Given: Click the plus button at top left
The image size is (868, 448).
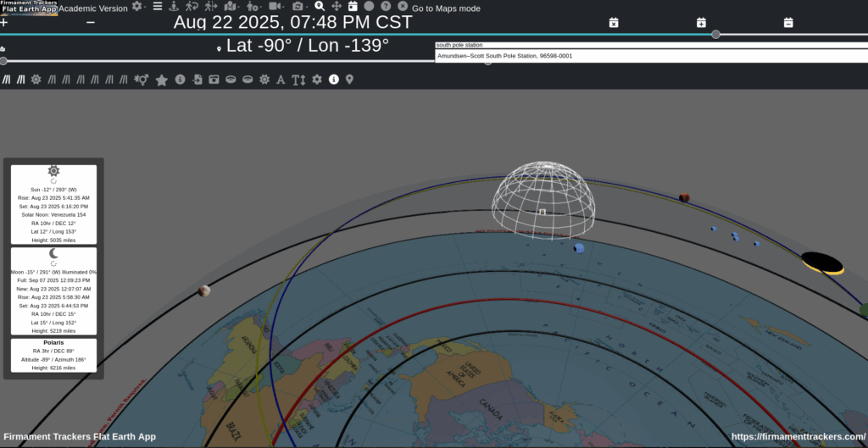Looking at the screenshot, I should (4, 22).
